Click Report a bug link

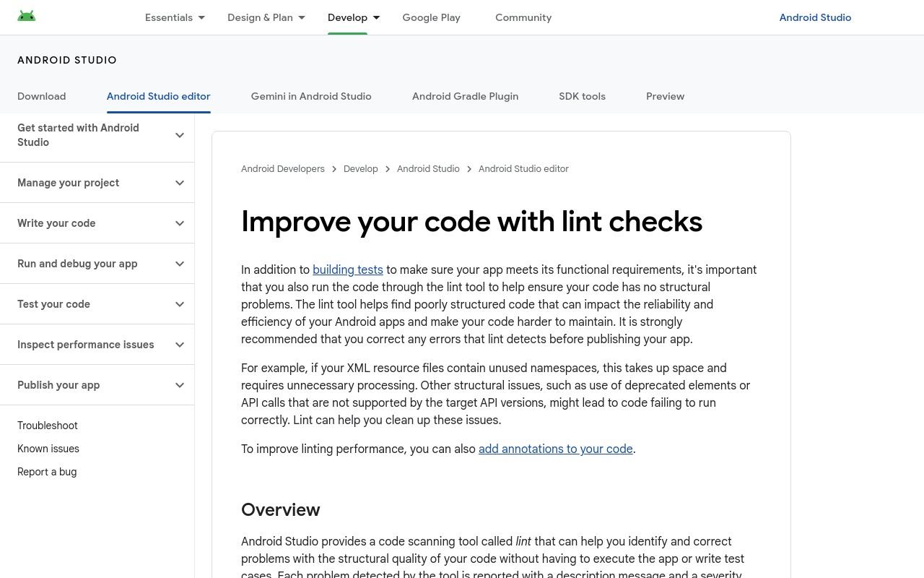47,472
